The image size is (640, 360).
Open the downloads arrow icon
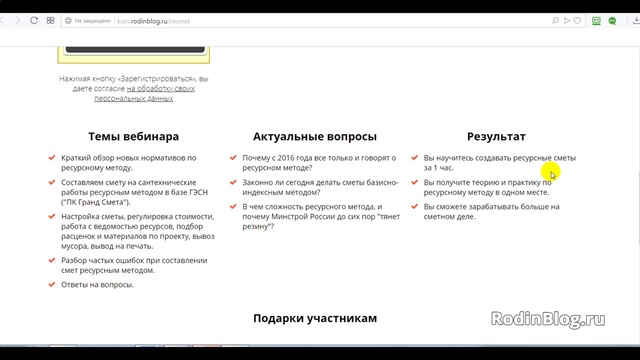pyautogui.click(x=636, y=20)
